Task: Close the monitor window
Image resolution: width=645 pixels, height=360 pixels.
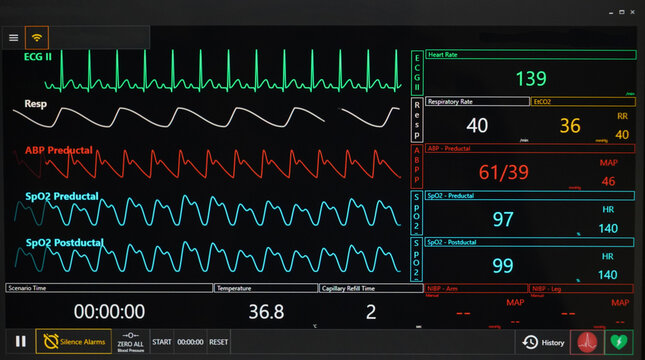Action: point(633,12)
